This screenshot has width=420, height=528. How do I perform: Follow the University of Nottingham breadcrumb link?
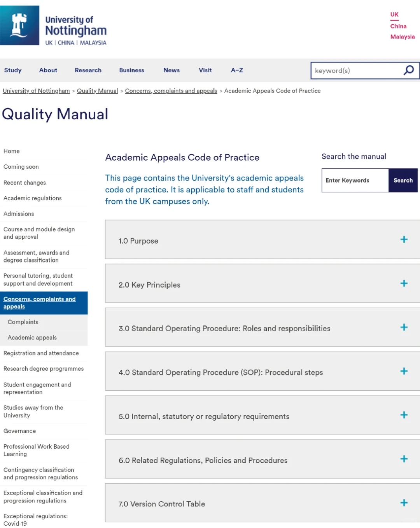click(x=36, y=91)
